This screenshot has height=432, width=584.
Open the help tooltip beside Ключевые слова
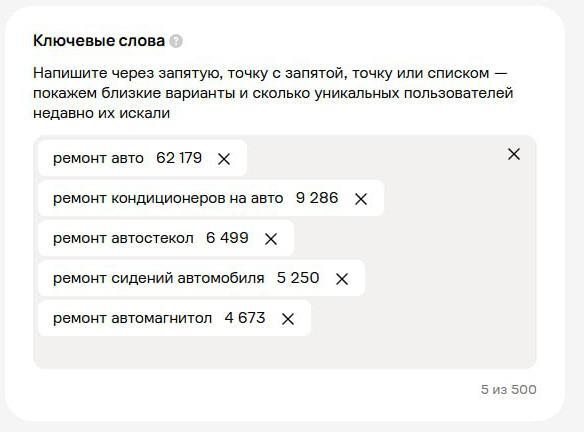(x=176, y=41)
